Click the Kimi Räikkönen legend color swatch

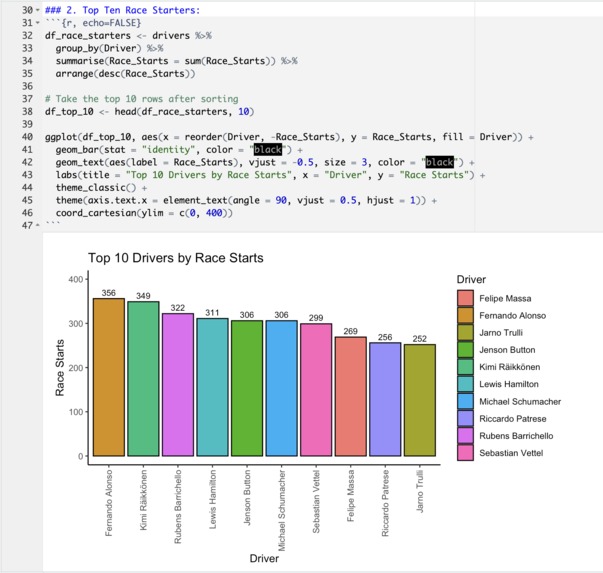pyautogui.click(x=465, y=367)
